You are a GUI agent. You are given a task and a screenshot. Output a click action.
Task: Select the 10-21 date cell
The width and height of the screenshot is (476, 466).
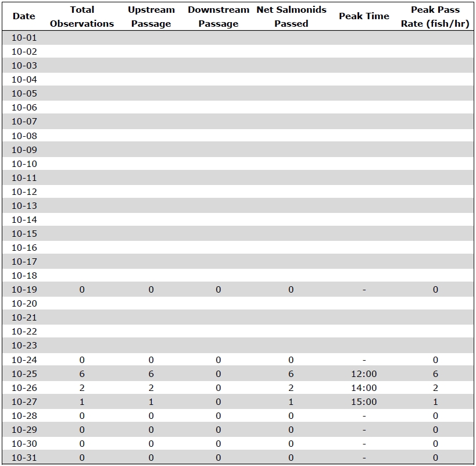click(24, 318)
